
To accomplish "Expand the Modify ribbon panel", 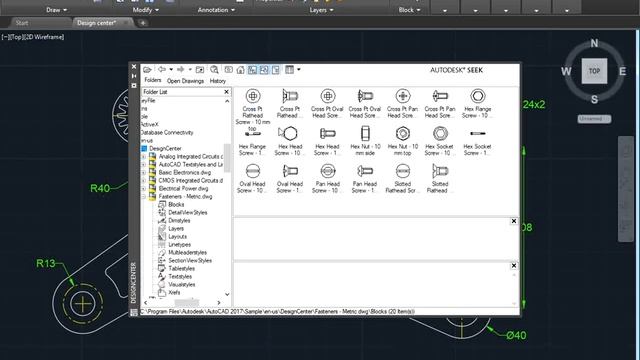I will point(145,10).
